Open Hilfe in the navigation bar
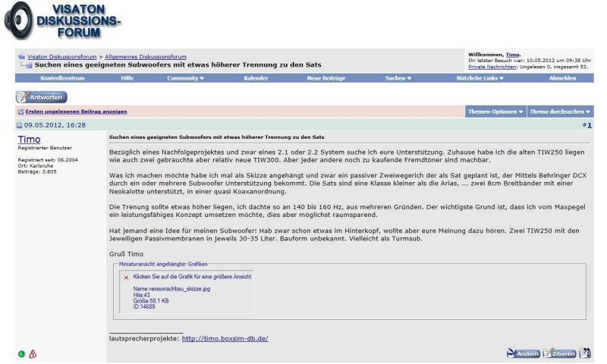607x364 pixels. (x=127, y=78)
